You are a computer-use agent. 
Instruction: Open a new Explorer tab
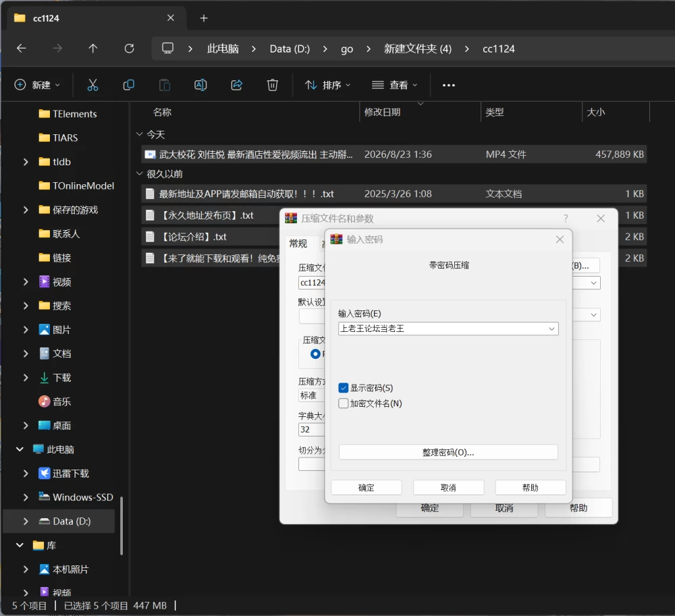204,18
